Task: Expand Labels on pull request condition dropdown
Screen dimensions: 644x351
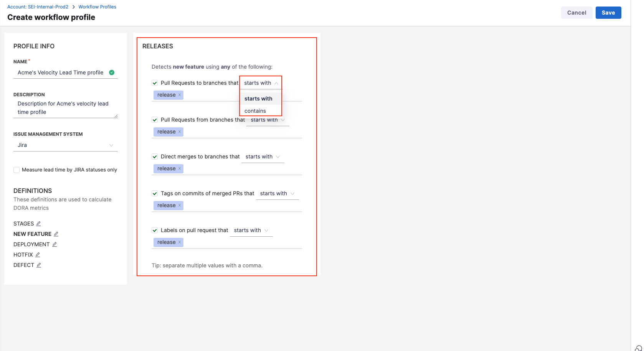Action: (251, 230)
